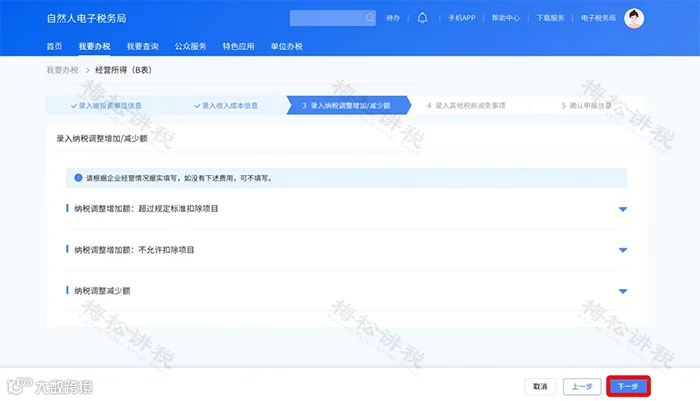Screen dimensions: 700x401
Task: Go to step 录入收入成本信息
Action: pyautogui.click(x=226, y=106)
